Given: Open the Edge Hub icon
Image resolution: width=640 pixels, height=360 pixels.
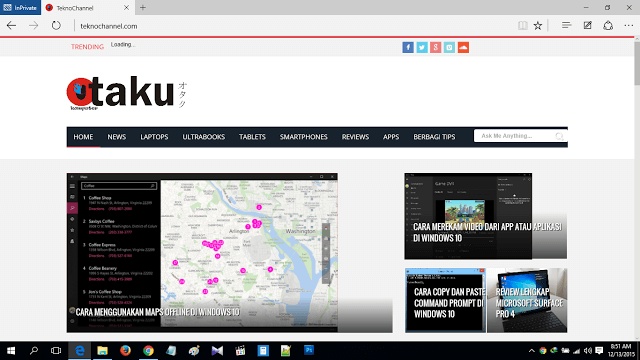Looking at the screenshot, I should [x=566, y=26].
